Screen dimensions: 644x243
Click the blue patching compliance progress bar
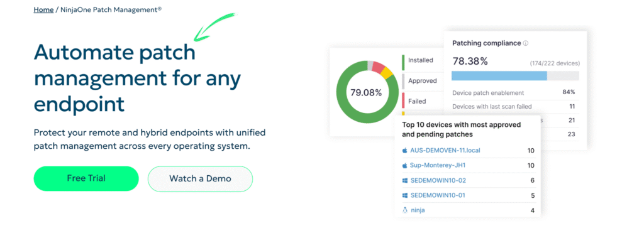tap(499, 76)
